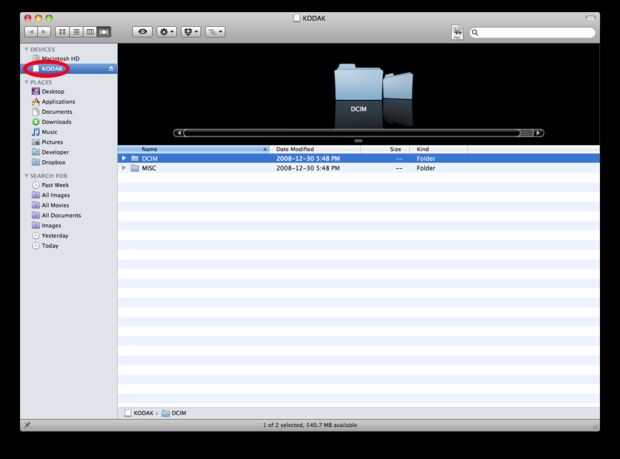Viewport: 620px width, 459px height.
Task: Click the status bar icon at bottom left
Action: [27, 425]
